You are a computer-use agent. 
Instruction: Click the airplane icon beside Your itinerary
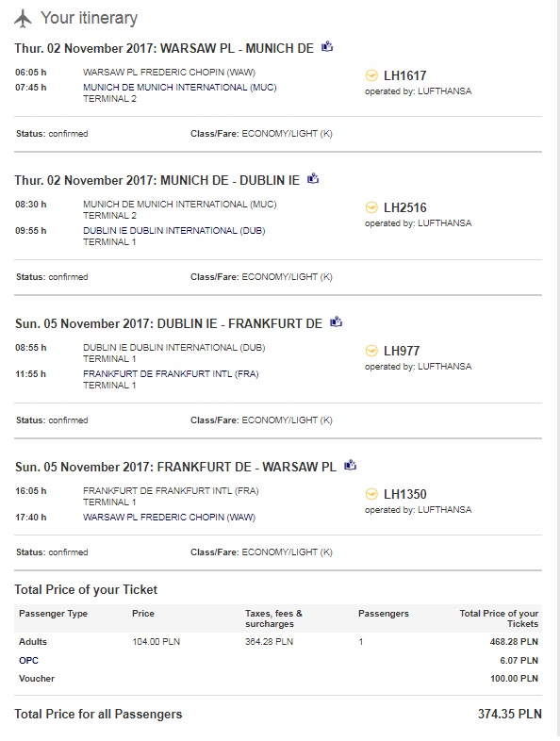[23, 19]
